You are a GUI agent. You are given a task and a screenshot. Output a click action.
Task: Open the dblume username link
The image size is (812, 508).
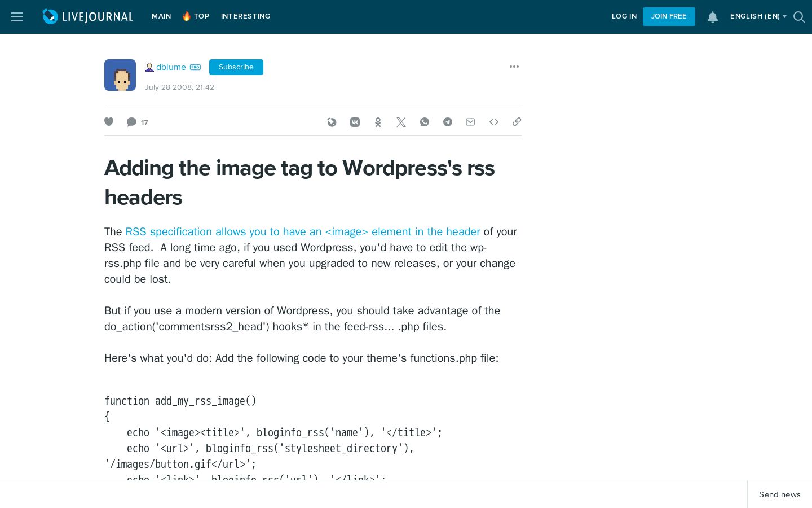(x=171, y=67)
